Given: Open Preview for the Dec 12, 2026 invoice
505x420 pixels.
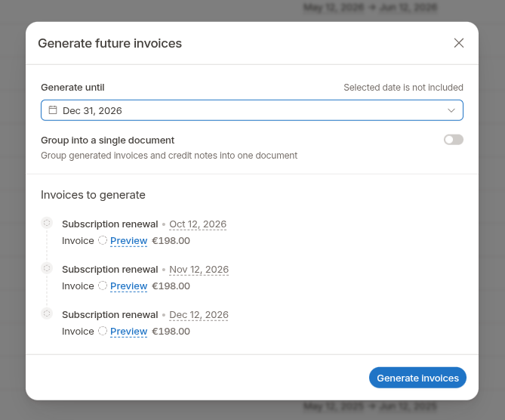Looking at the screenshot, I should pyautogui.click(x=128, y=332).
